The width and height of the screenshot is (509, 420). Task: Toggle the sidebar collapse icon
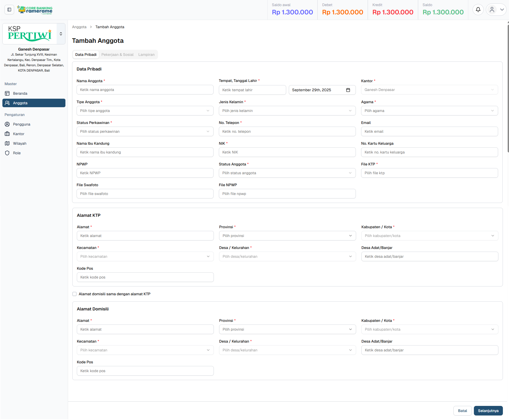[9, 10]
